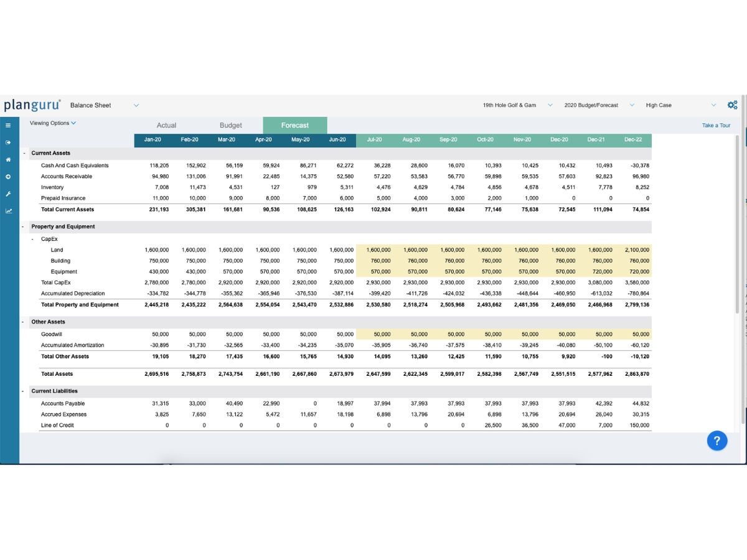Image resolution: width=747 pixels, height=560 pixels.
Task: Click Apr-20 Inventory value 127
Action: pos(275,187)
